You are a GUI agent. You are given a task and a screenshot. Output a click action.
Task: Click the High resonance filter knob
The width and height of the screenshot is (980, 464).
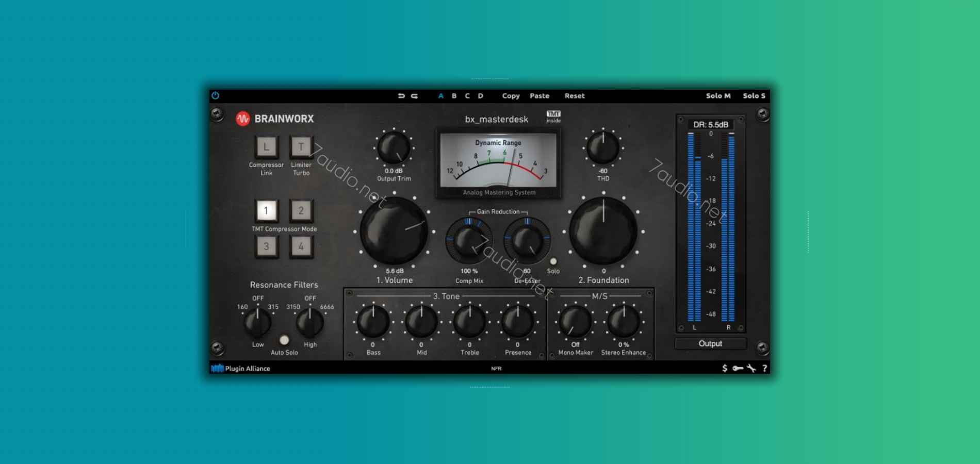(310, 322)
